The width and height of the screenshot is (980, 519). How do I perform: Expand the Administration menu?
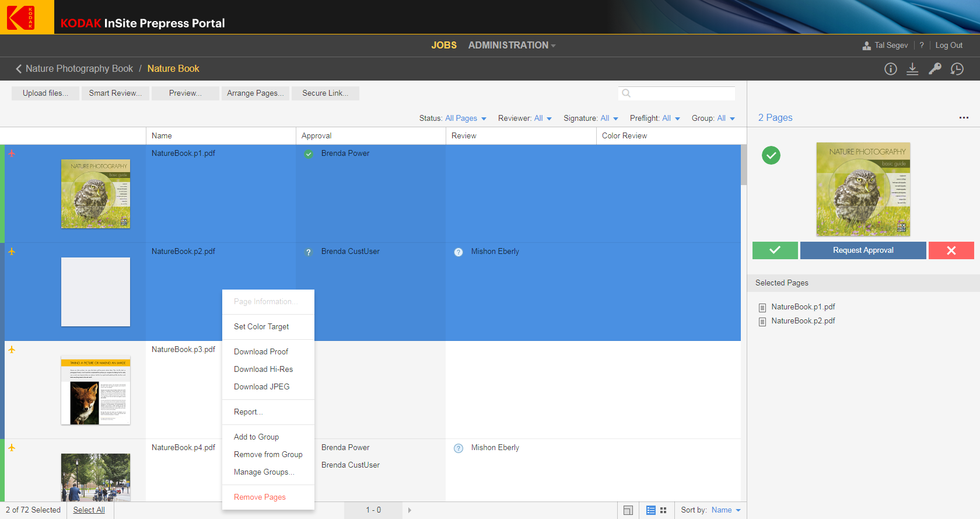point(511,46)
